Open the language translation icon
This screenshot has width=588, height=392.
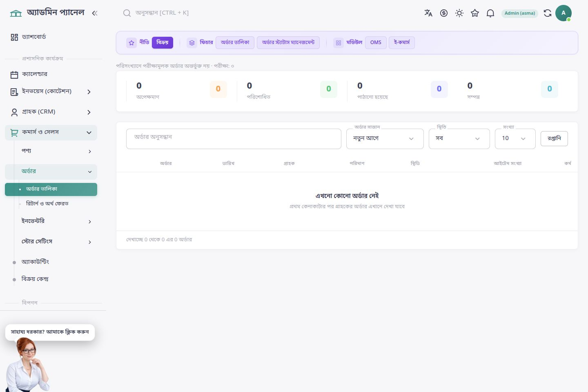(428, 13)
